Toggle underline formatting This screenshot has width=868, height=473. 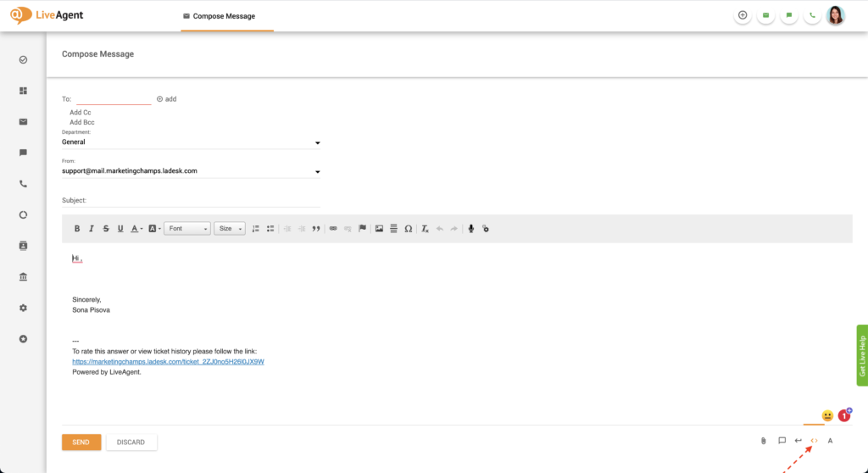click(120, 229)
